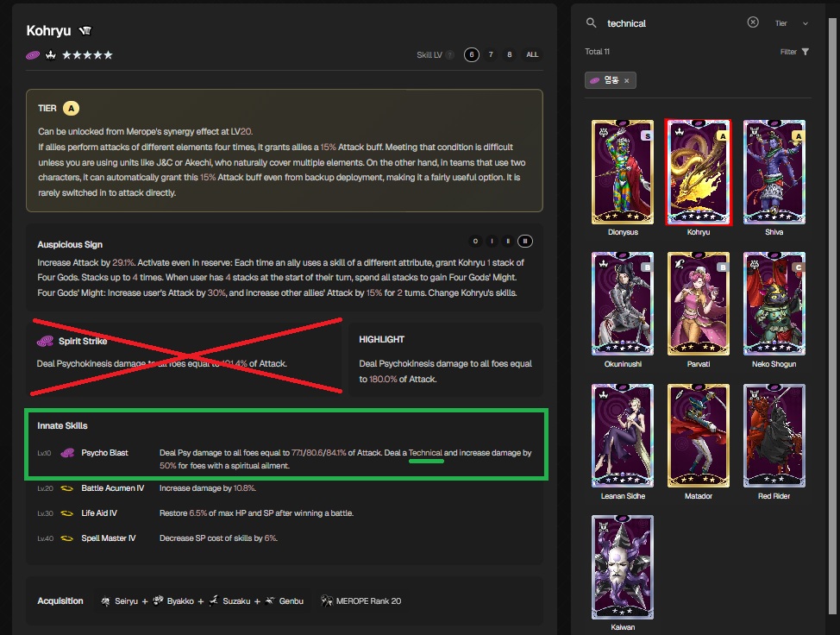This screenshot has width=840, height=635.
Task: Click the Suzaku arcana icon
Action: 214,600
